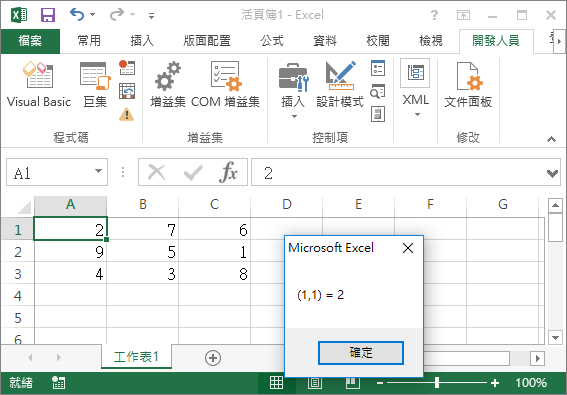
Task: Open the 檔案 (File) tab
Action: [x=30, y=41]
